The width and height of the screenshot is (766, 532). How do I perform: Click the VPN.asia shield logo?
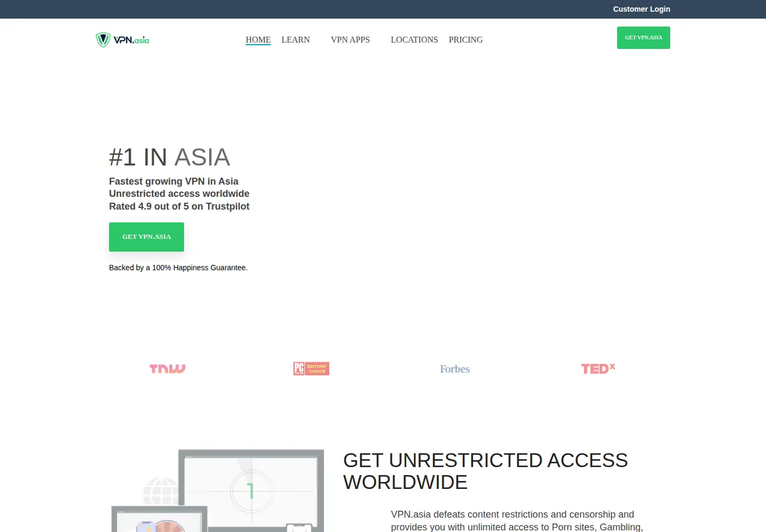click(x=122, y=40)
